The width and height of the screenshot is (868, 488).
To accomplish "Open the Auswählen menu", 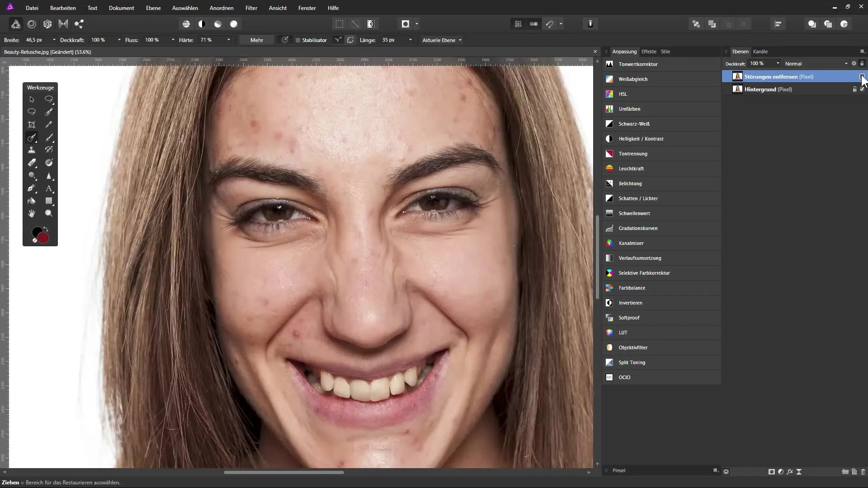I will click(x=185, y=8).
